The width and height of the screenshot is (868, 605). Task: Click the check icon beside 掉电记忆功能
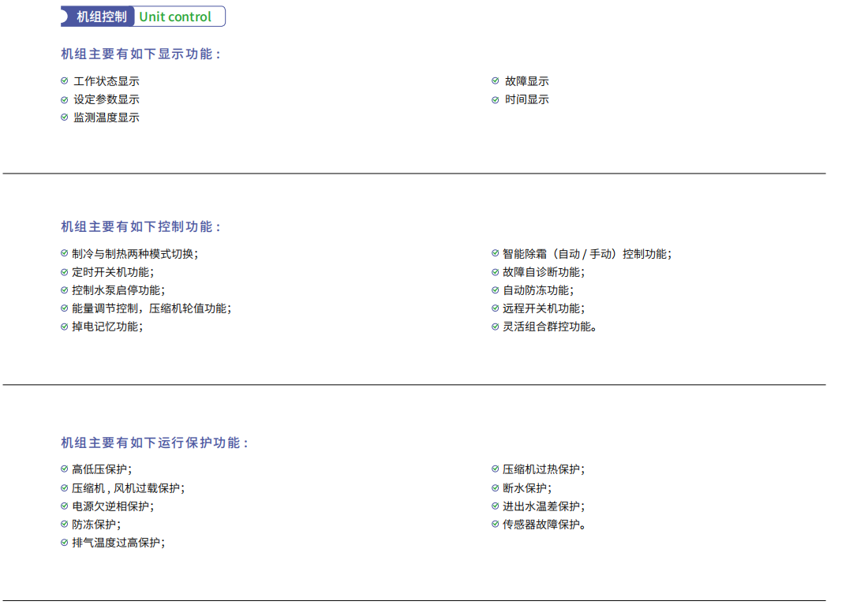point(65,327)
